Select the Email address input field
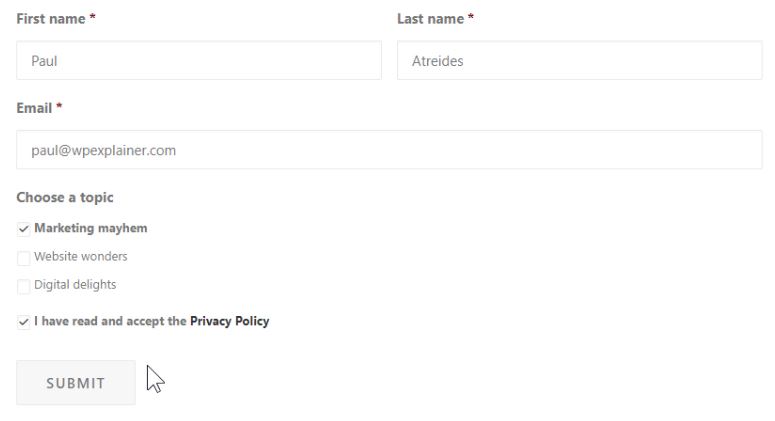This screenshot has height=421, width=775. [389, 150]
